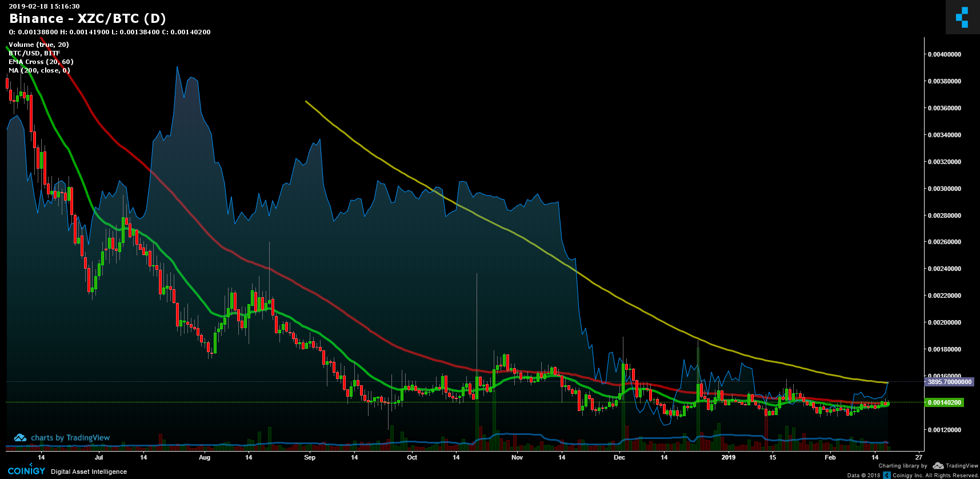Click the small Coinigy icon in copyright line

[887, 475]
